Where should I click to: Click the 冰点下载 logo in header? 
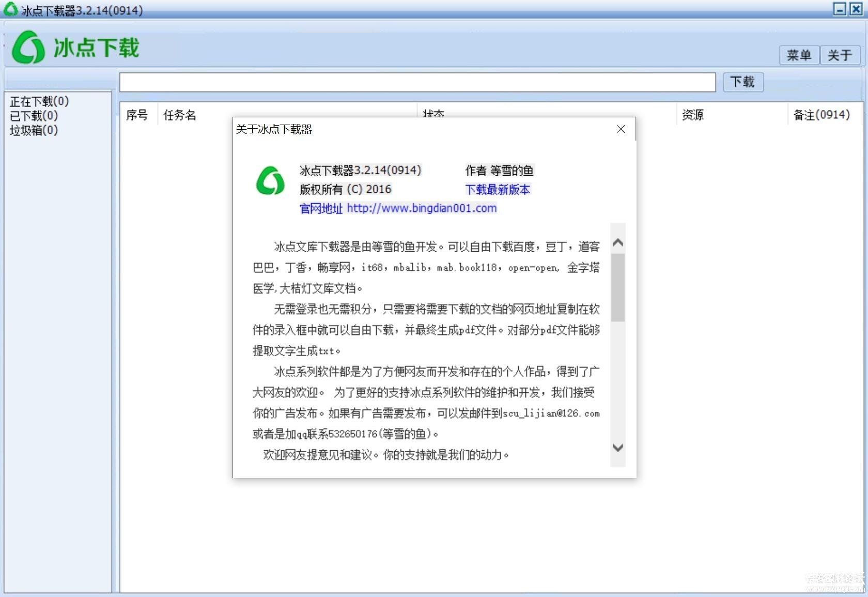[x=75, y=47]
